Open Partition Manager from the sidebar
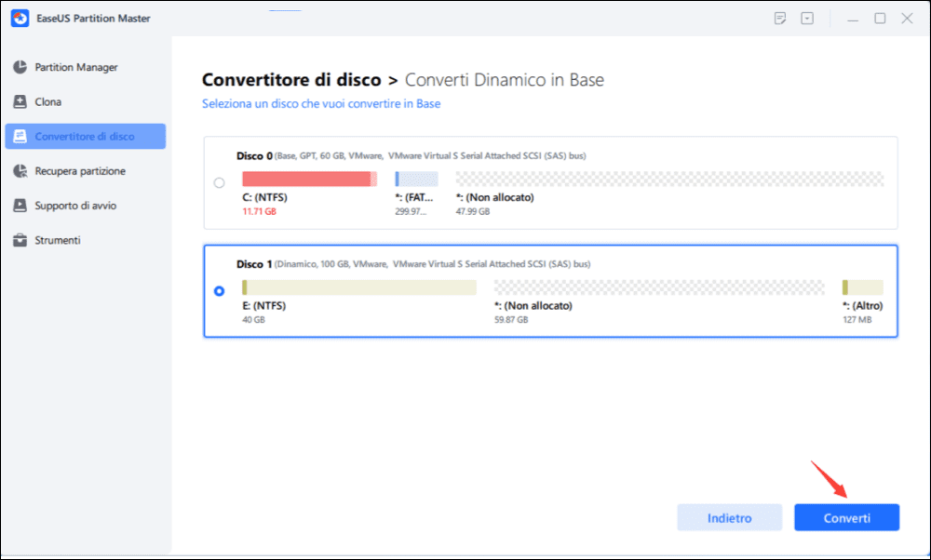This screenshot has width=931, height=560. [x=86, y=67]
